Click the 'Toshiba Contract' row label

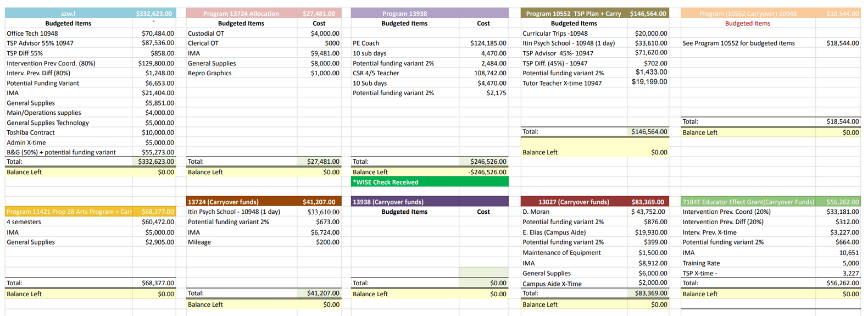pos(68,132)
